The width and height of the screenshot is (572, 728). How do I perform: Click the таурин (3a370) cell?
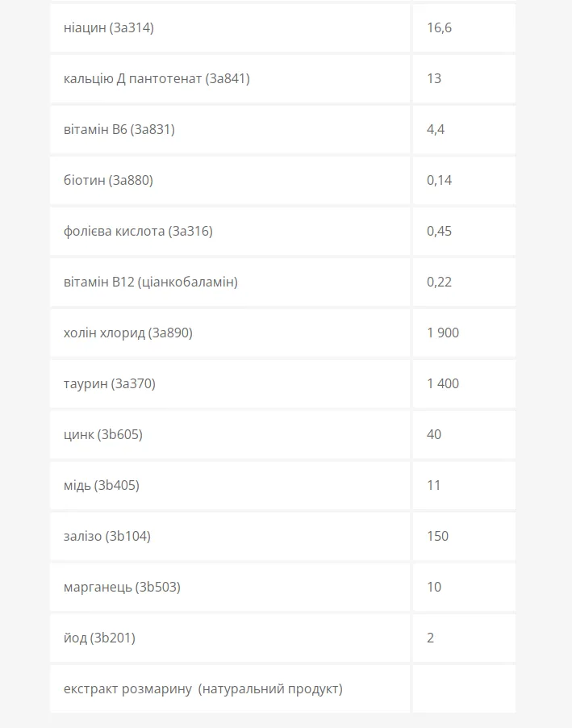[x=230, y=383]
